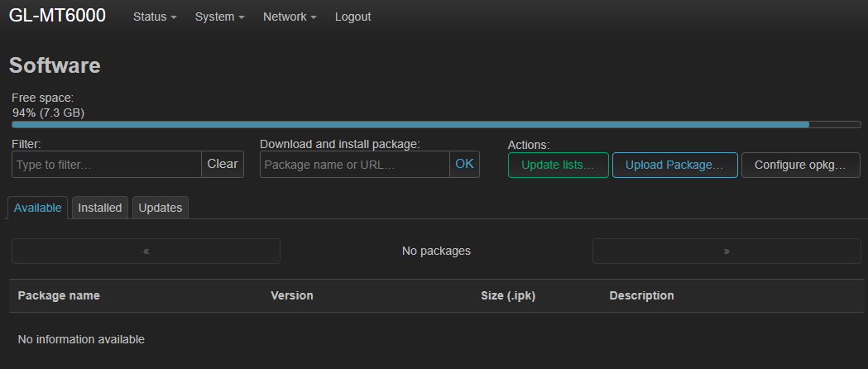Go to previous page of packages
Viewport: 868px width, 369px height.
[146, 251]
